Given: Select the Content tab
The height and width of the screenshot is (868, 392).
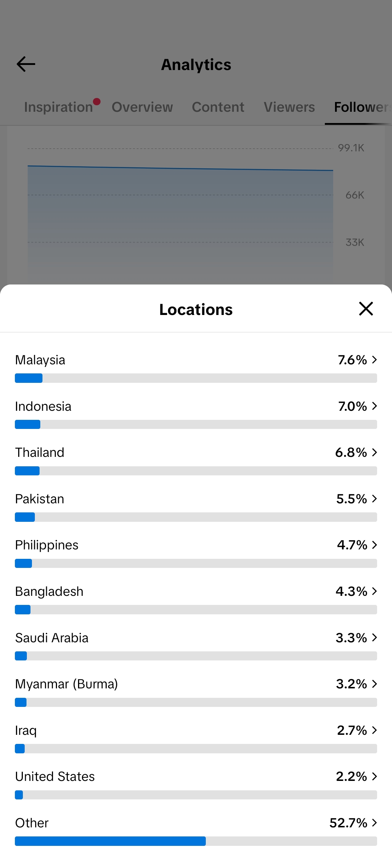Looking at the screenshot, I should pyautogui.click(x=218, y=107).
